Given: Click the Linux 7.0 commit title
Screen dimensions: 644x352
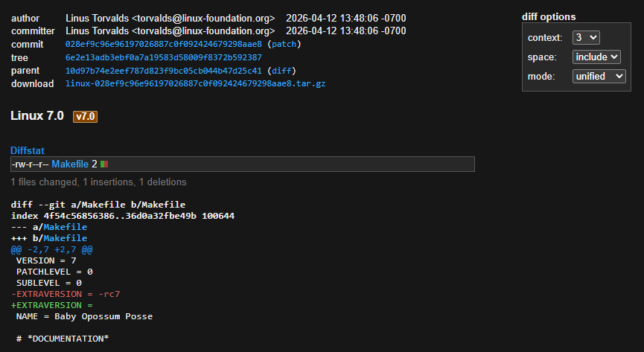Looking at the screenshot, I should tap(38, 116).
